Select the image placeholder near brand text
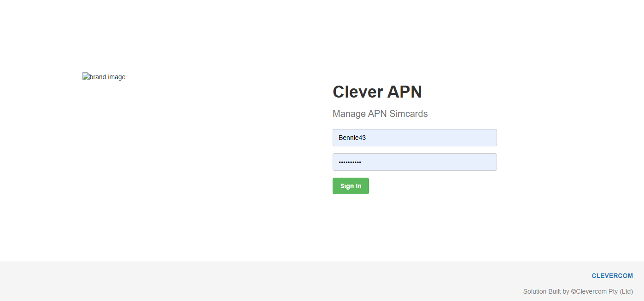Viewport: 644px width, 301px height. 104,76
